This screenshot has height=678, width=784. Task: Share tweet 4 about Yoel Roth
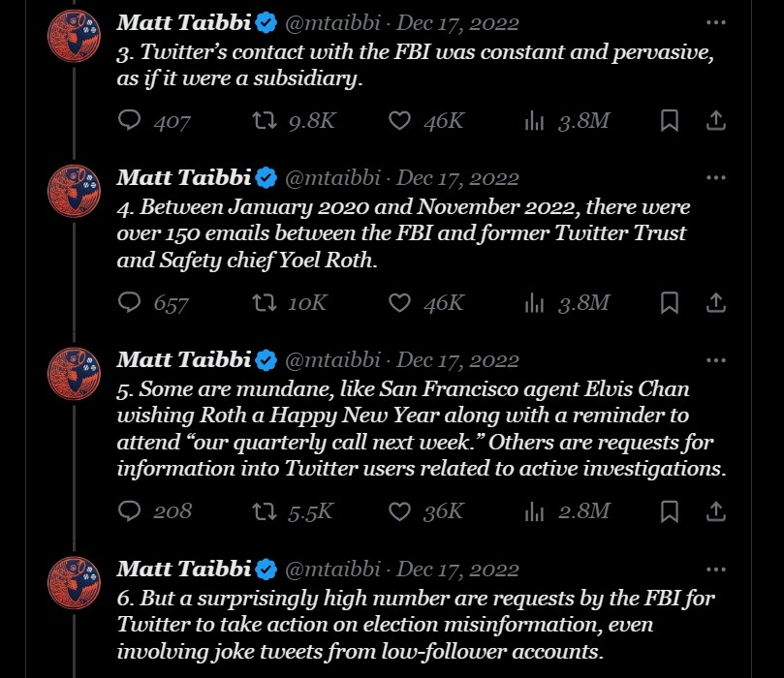[x=715, y=303]
